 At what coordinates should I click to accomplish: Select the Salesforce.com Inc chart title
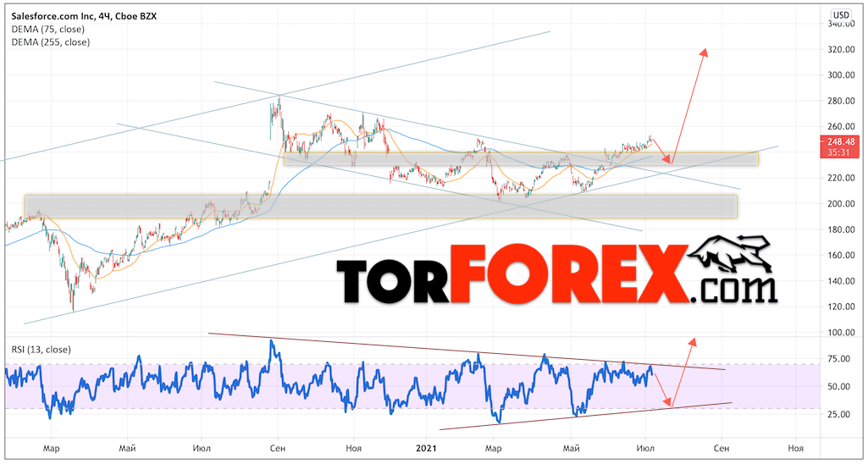click(x=84, y=17)
